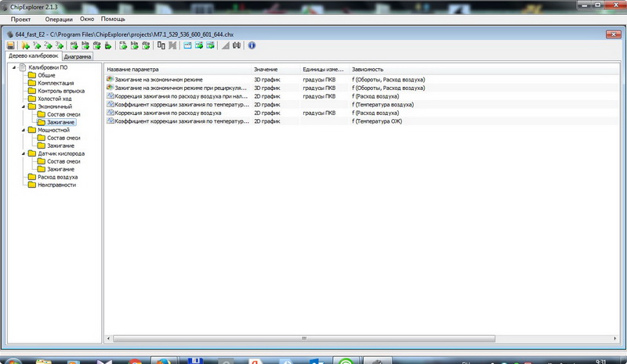Click the Калибровки ПО root document icon
Image resolution: width=627 pixels, height=364 pixels.
tap(22, 68)
